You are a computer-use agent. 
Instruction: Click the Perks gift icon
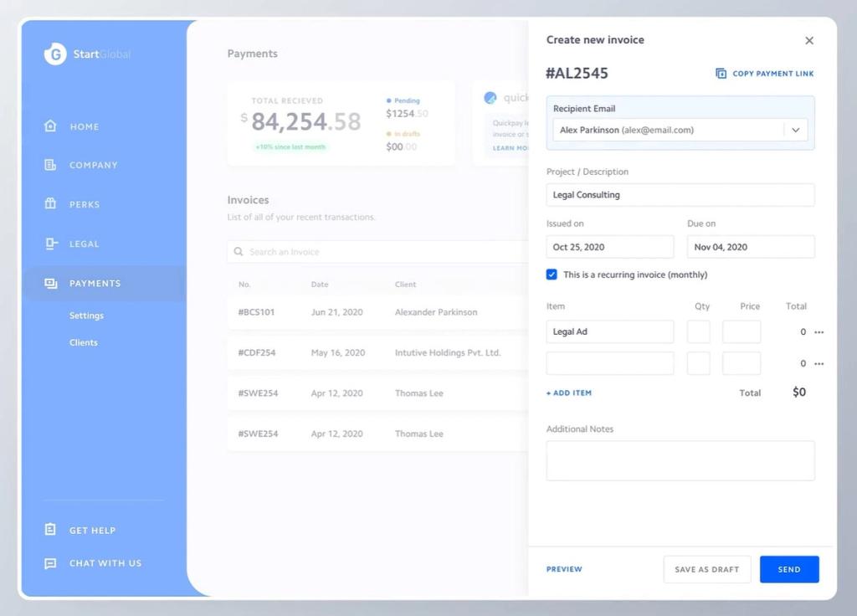pos(50,203)
